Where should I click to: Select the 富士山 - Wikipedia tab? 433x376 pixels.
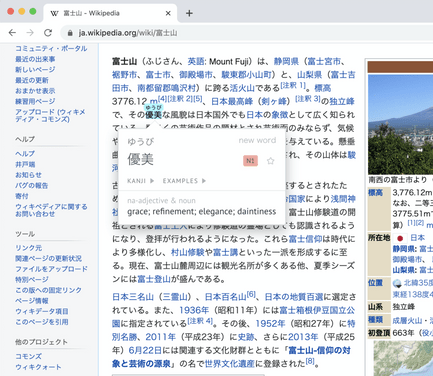[110, 13]
